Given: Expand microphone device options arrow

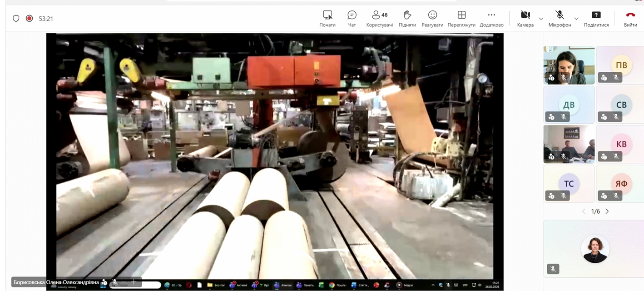Looking at the screenshot, I should pos(576,19).
